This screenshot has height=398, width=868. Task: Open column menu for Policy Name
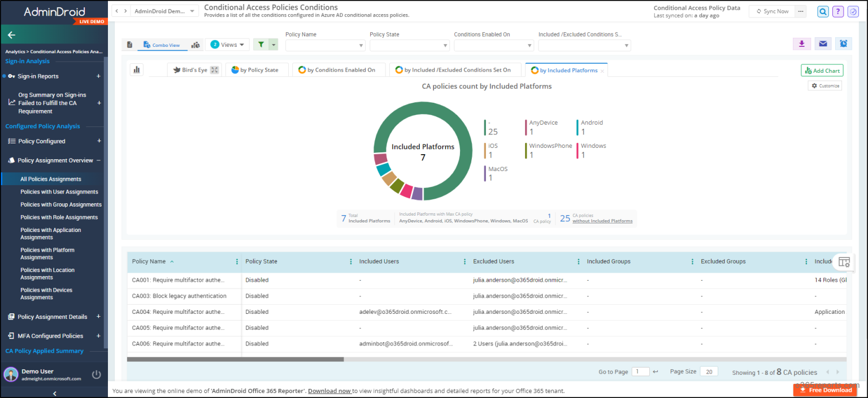tap(237, 261)
